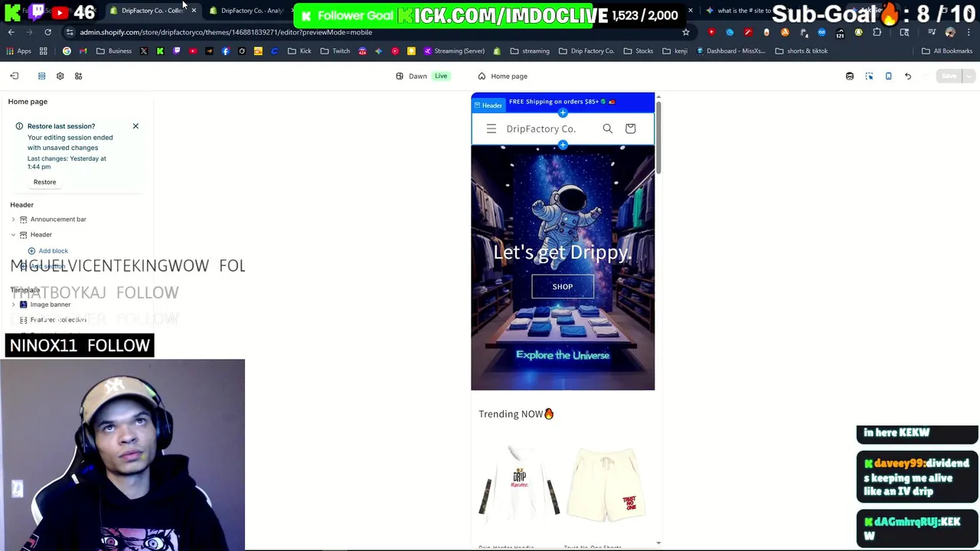Open the Stocks bookmarks folder

[x=639, y=51]
